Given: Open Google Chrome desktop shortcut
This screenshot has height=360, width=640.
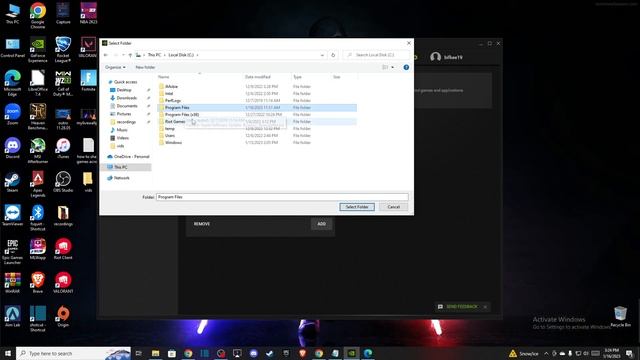Looking at the screenshot, I should (38, 16).
